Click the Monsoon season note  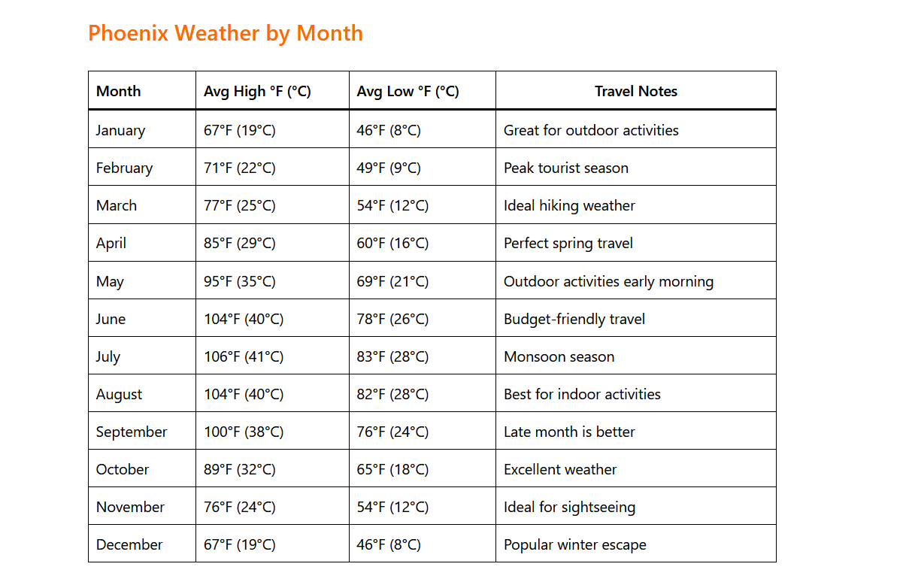tap(559, 356)
